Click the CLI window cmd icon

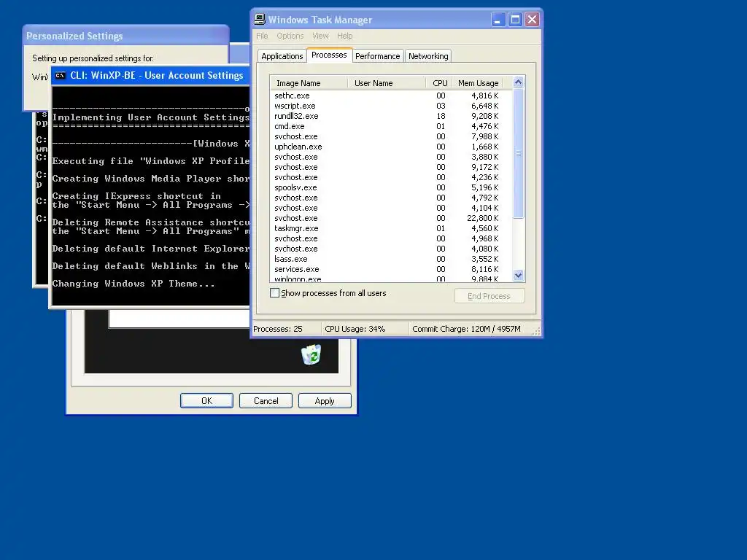point(60,76)
